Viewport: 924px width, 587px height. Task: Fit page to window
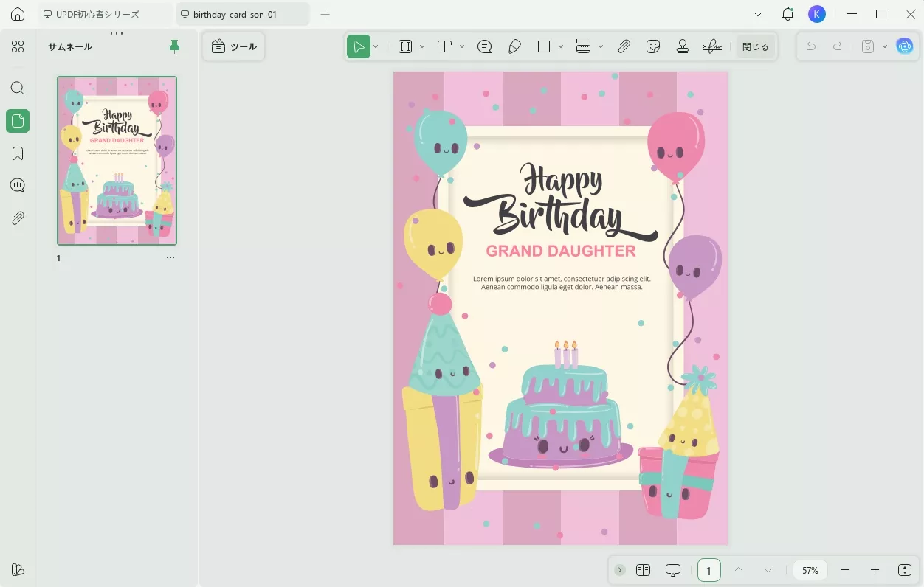tap(905, 570)
